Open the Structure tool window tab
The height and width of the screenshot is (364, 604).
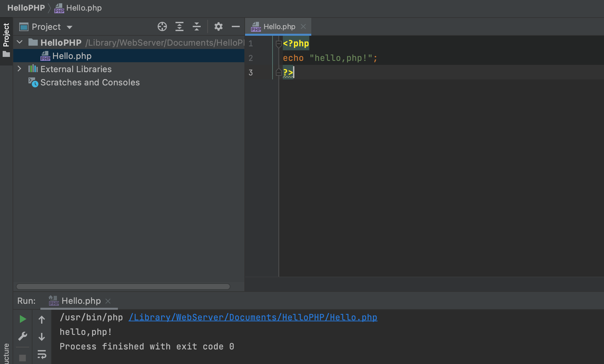coord(6,353)
